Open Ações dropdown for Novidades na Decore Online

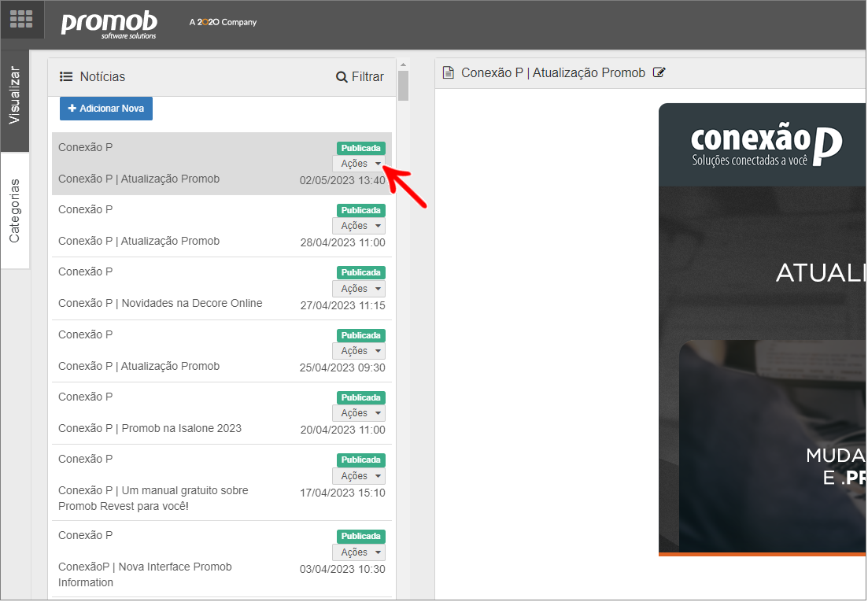(x=359, y=288)
